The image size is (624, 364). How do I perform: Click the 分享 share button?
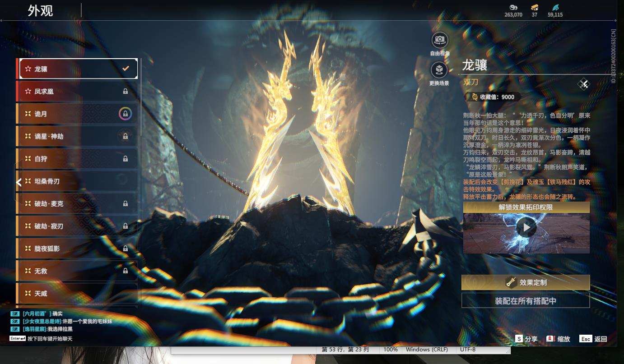(526, 339)
